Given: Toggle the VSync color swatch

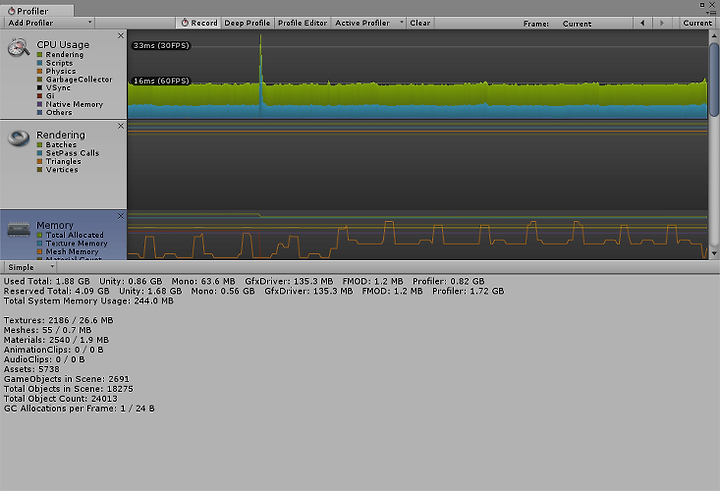Looking at the screenshot, I should pyautogui.click(x=40, y=88).
